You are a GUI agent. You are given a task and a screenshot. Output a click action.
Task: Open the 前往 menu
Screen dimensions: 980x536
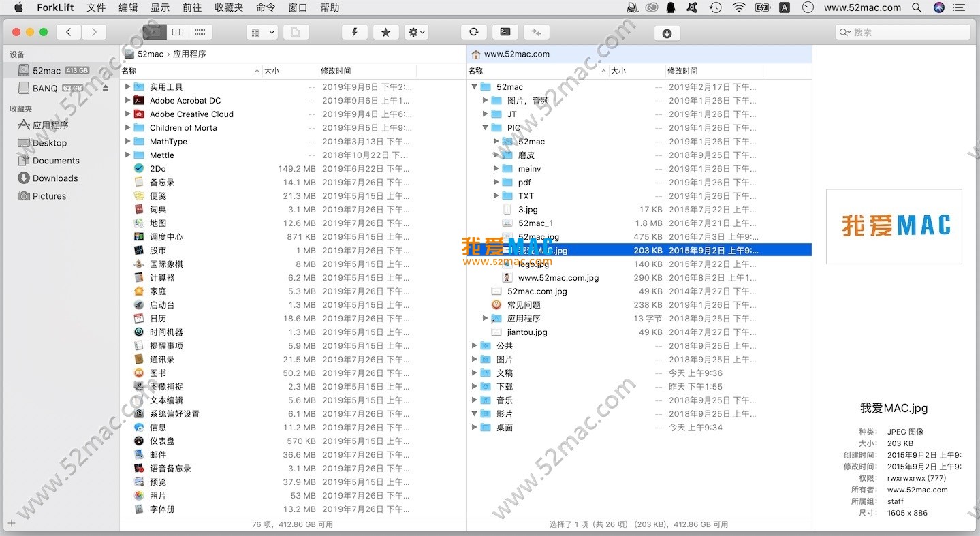(192, 7)
